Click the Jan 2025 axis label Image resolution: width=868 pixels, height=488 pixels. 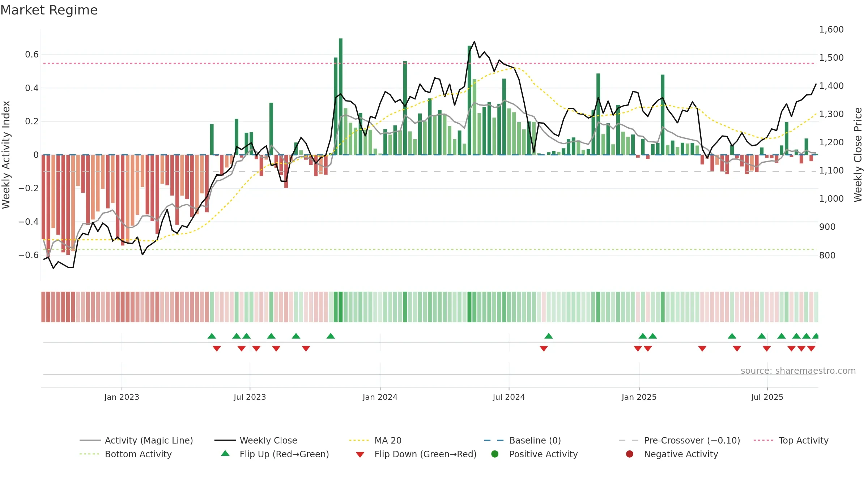tap(639, 397)
